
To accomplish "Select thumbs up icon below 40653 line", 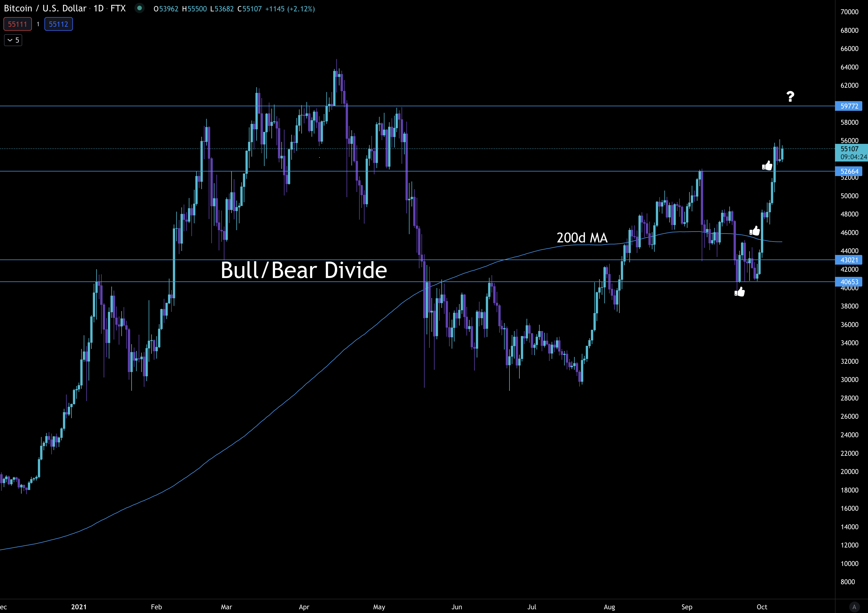I will point(740,292).
